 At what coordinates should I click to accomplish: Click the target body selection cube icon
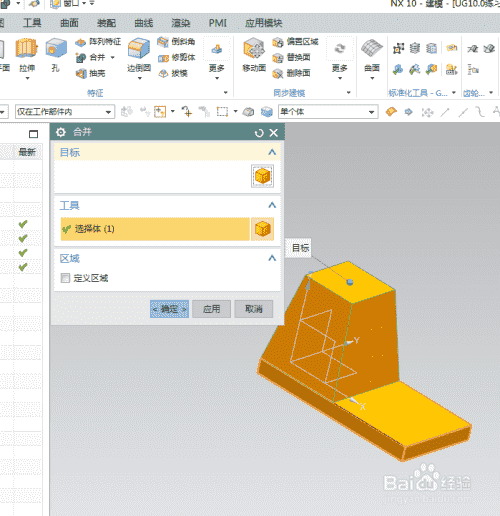point(262,176)
